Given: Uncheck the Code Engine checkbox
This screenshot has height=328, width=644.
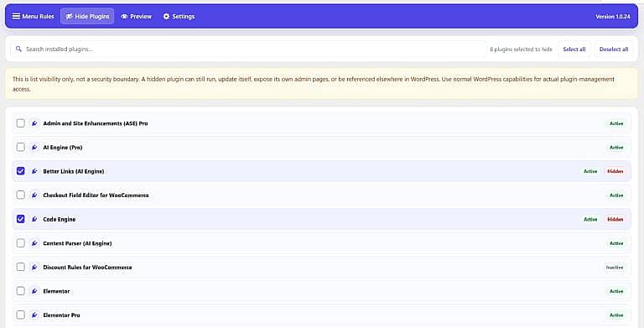Looking at the screenshot, I should point(20,219).
